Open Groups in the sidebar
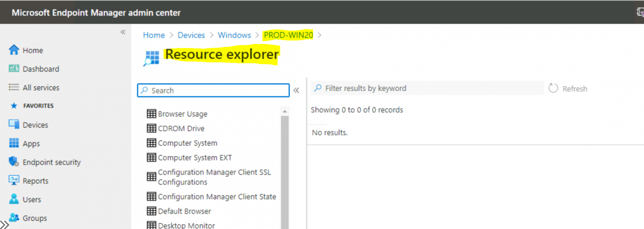Viewport: 644px width, 229px height. [x=35, y=218]
